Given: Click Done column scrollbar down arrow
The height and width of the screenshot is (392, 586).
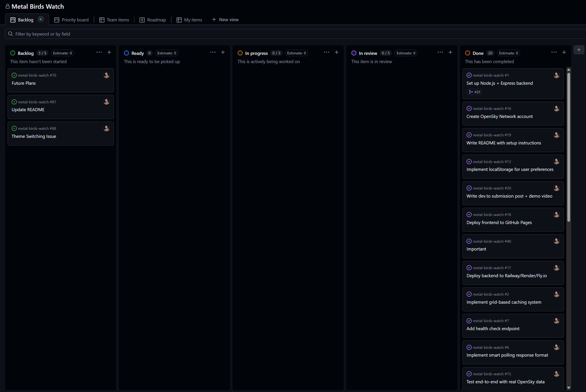Looking at the screenshot, I should 569,388.
